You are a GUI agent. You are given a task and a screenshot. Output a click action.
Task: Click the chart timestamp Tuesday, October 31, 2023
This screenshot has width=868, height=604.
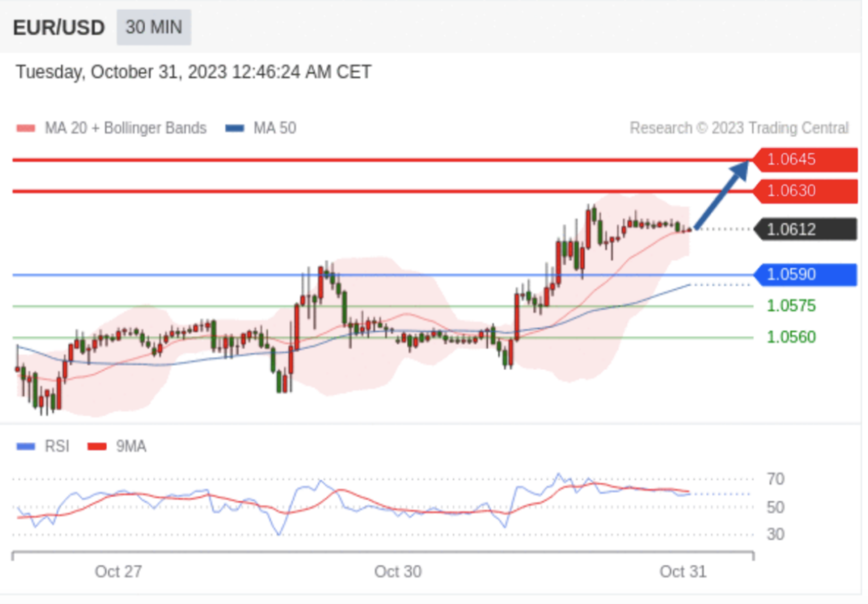194,72
